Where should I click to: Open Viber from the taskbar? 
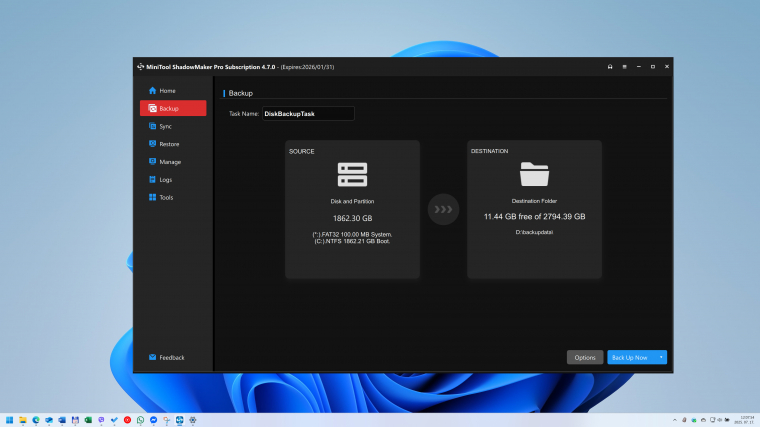pyautogui.click(x=101, y=420)
